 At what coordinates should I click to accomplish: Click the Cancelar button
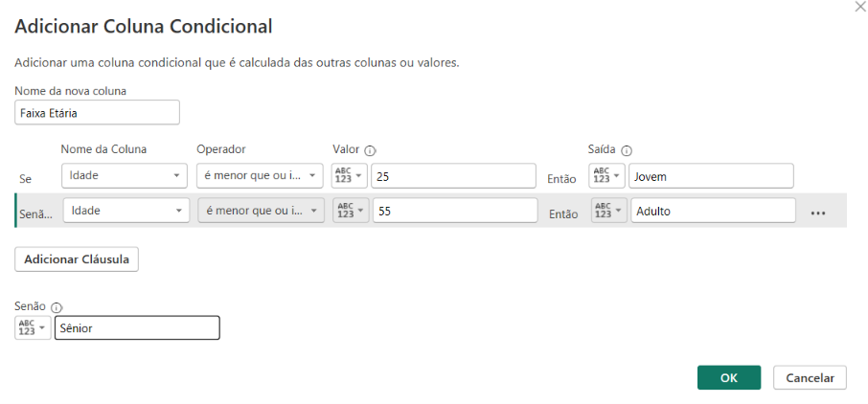point(810,377)
